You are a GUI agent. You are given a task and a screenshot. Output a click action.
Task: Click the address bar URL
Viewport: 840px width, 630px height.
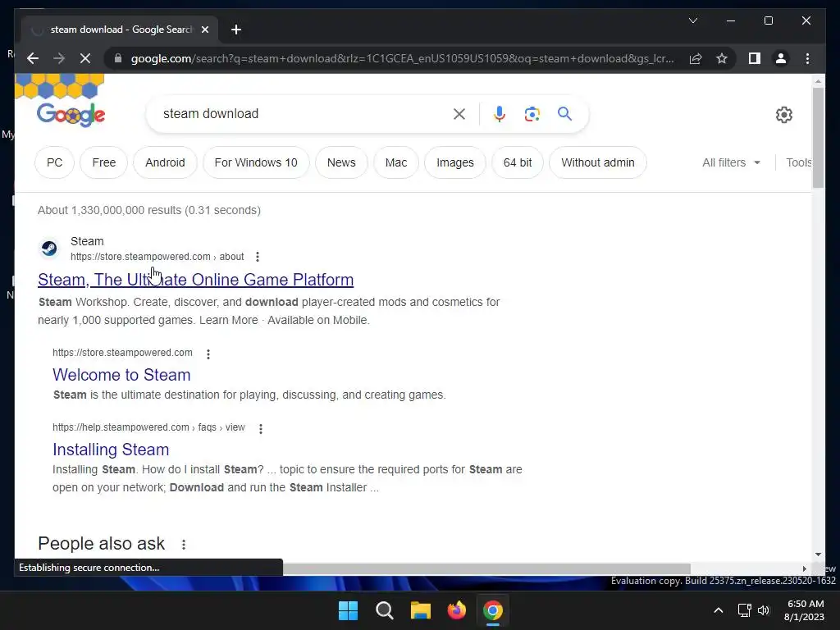click(x=402, y=58)
